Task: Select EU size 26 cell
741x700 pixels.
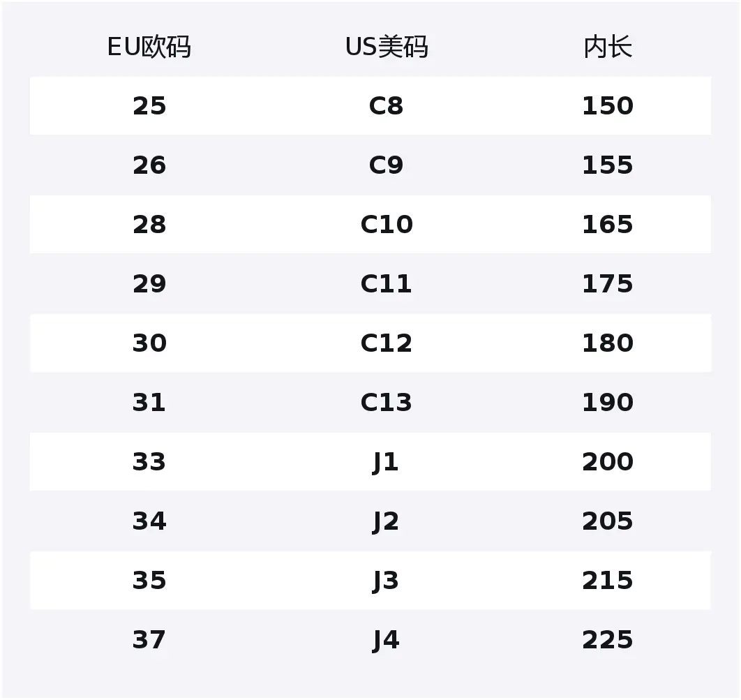Action: click(149, 165)
